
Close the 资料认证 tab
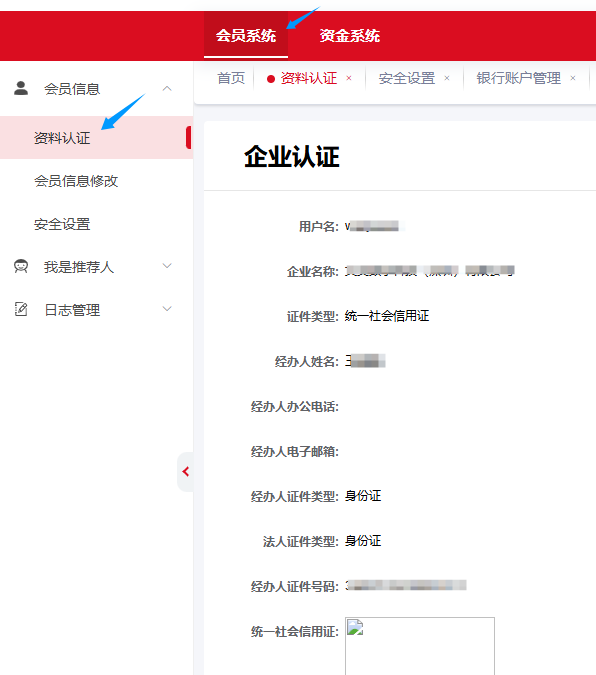coord(349,78)
